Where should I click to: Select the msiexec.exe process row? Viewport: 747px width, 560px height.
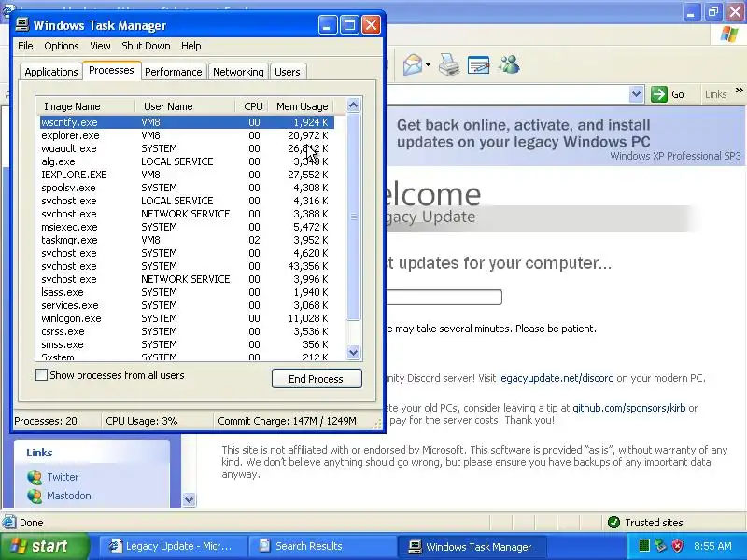[x=187, y=227]
